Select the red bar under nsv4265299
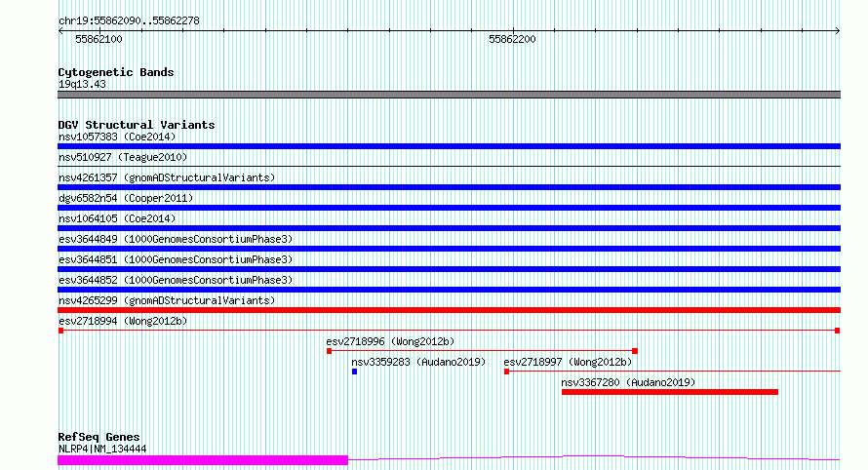868x470 pixels. tap(449, 310)
